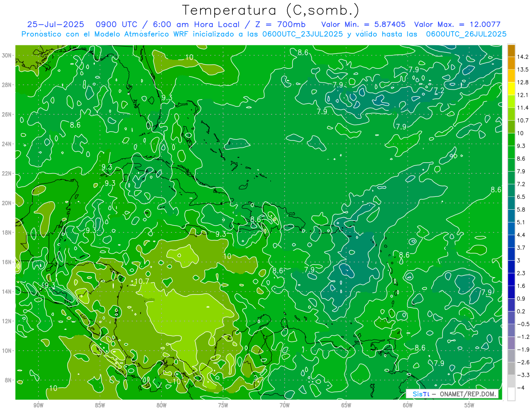Click the '0.9' color scale label
Image resolution: width=532 pixels, height=411 pixels.
(x=521, y=299)
